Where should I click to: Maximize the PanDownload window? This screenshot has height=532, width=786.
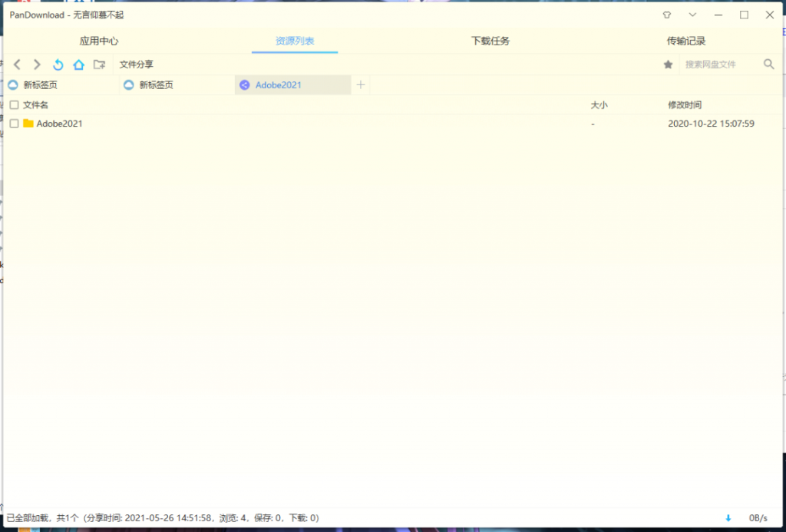point(745,15)
